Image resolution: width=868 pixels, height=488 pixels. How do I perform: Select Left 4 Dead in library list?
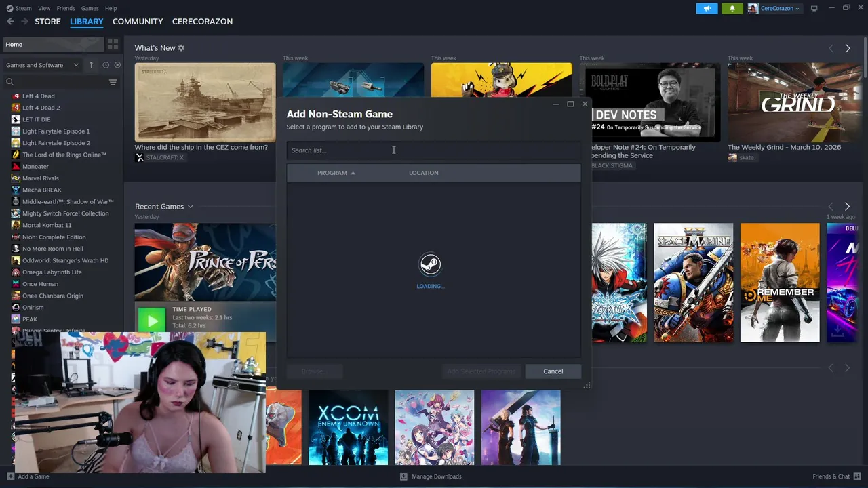[x=38, y=96]
